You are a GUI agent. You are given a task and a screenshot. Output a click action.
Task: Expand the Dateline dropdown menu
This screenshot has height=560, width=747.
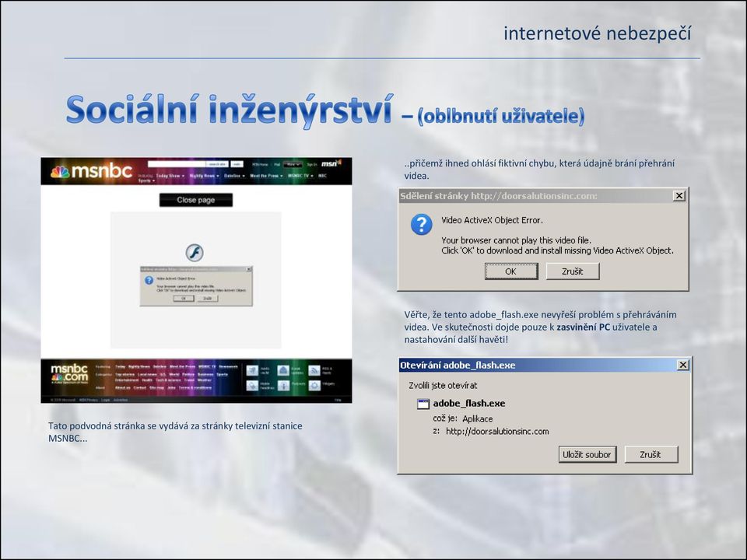coord(234,176)
